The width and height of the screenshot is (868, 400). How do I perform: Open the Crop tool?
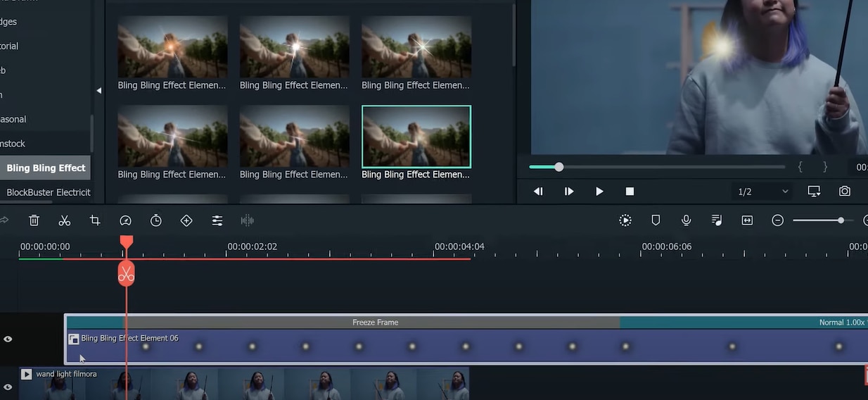(95, 220)
